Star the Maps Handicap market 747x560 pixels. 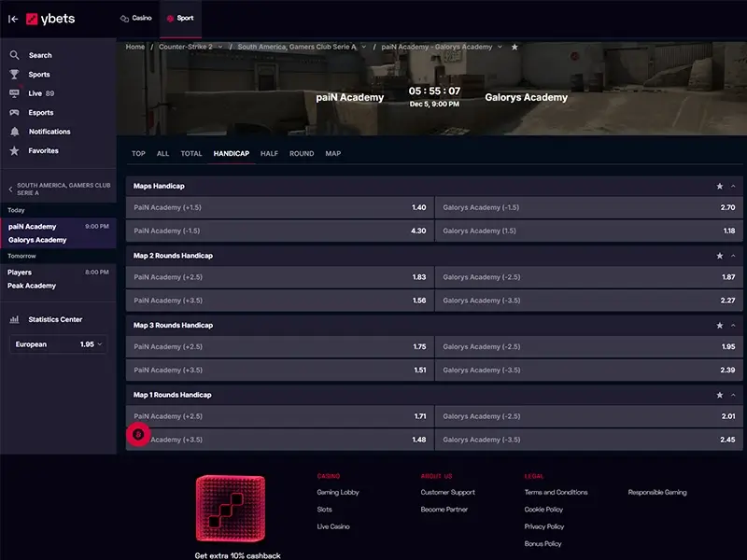(720, 186)
